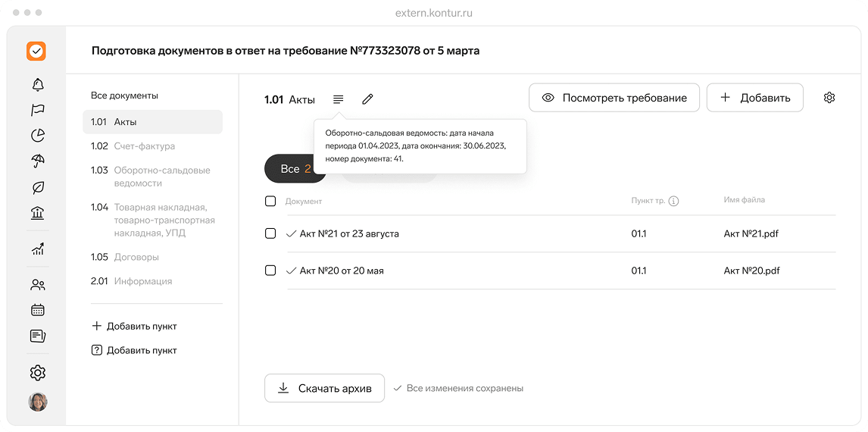Tick checkbox for Акт №20 от 20 мая
The height and width of the screenshot is (432, 868).
pyautogui.click(x=270, y=271)
